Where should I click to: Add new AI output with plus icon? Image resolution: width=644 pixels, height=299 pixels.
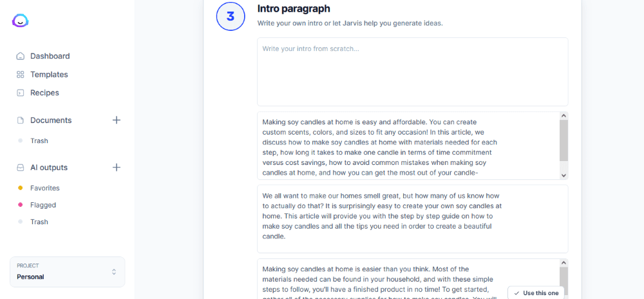117,167
